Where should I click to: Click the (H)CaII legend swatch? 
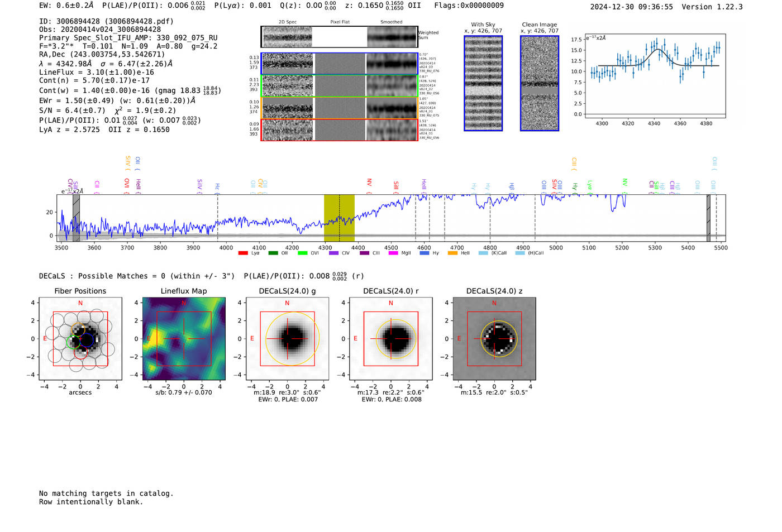(x=520, y=253)
